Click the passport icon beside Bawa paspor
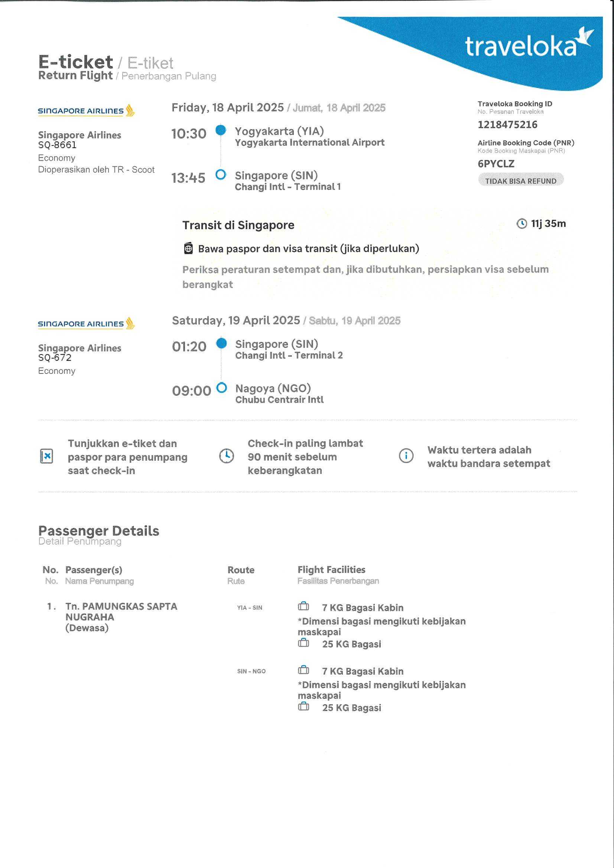614x868 pixels. (188, 248)
